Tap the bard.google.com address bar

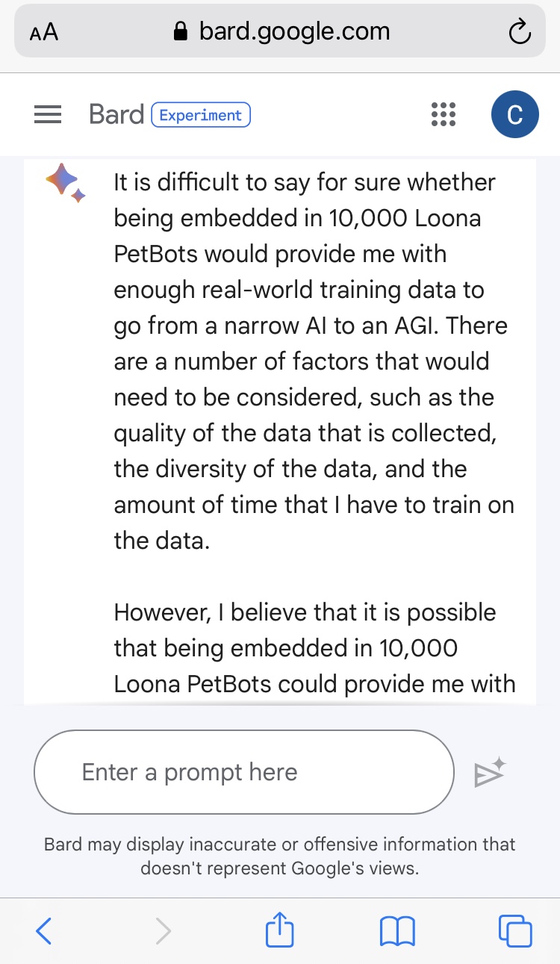294,31
